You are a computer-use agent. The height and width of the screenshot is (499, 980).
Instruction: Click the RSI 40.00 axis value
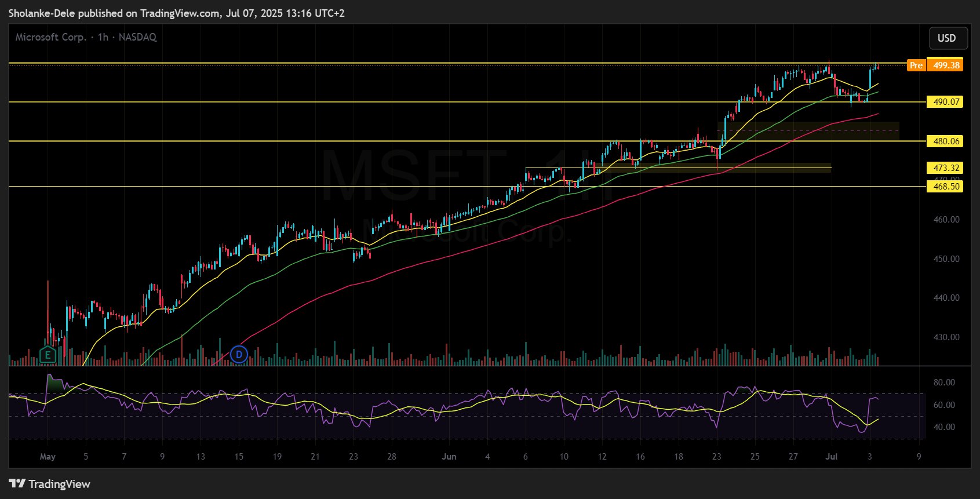pos(944,427)
